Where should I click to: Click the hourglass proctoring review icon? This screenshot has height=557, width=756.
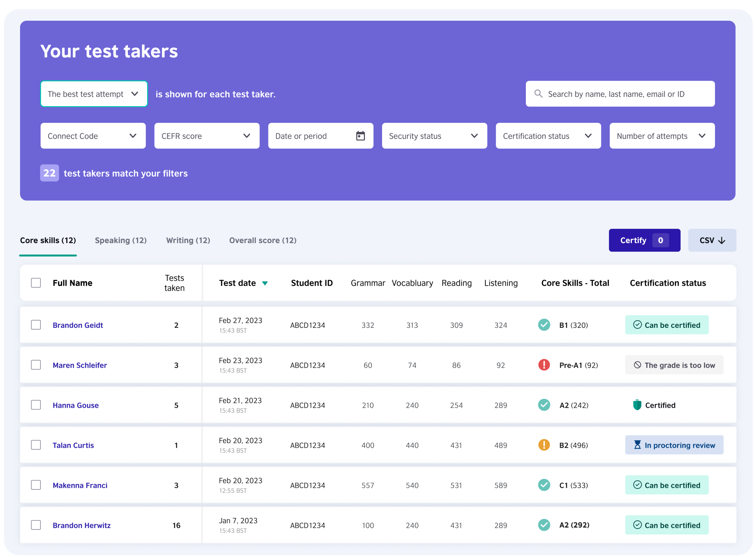638,445
